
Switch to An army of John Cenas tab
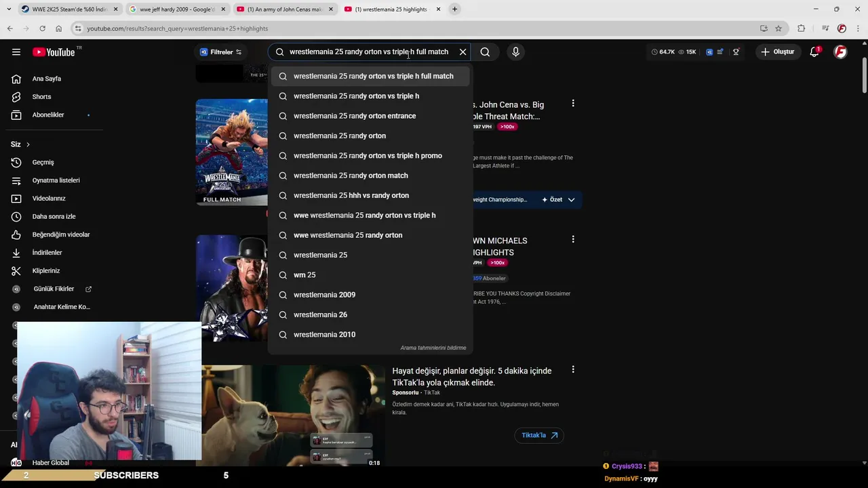click(285, 9)
